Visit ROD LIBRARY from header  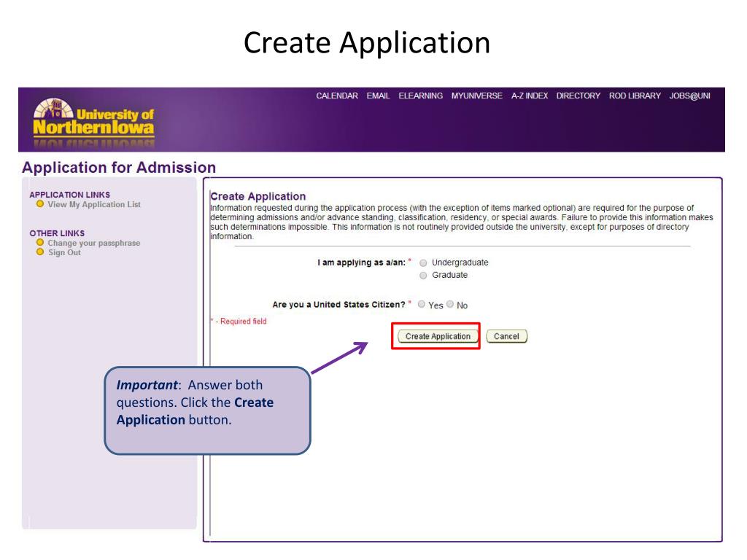[x=635, y=96]
